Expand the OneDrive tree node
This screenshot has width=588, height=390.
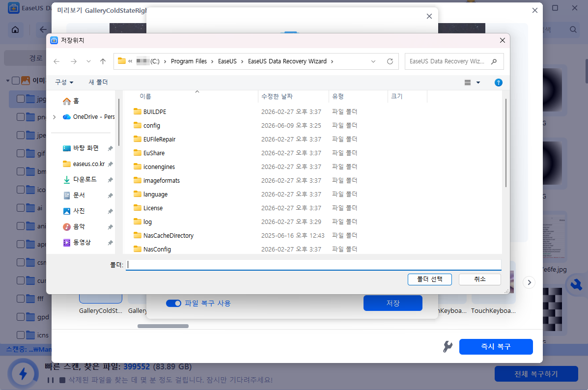(x=55, y=117)
